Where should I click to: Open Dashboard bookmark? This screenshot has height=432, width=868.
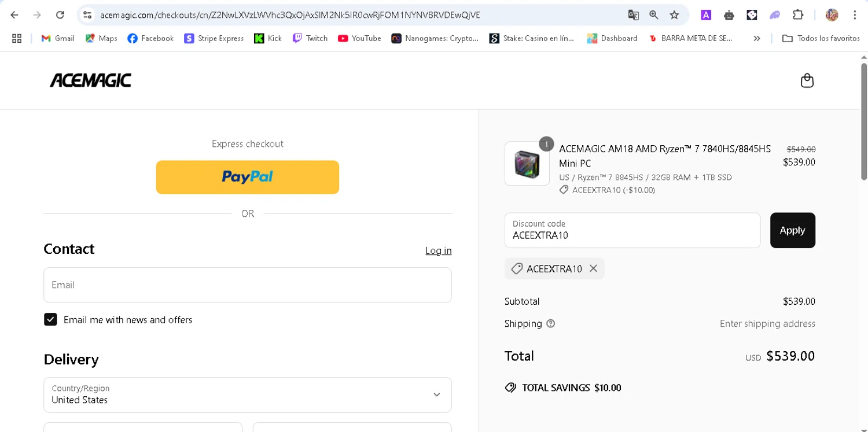(612, 38)
